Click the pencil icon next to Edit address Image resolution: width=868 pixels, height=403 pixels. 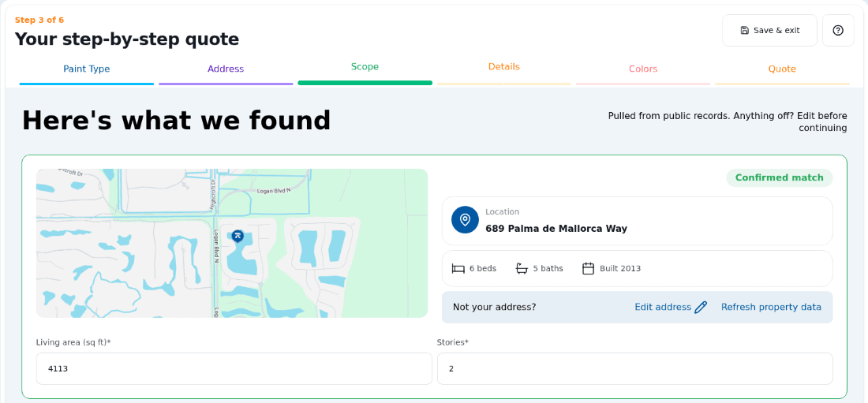[x=701, y=308]
